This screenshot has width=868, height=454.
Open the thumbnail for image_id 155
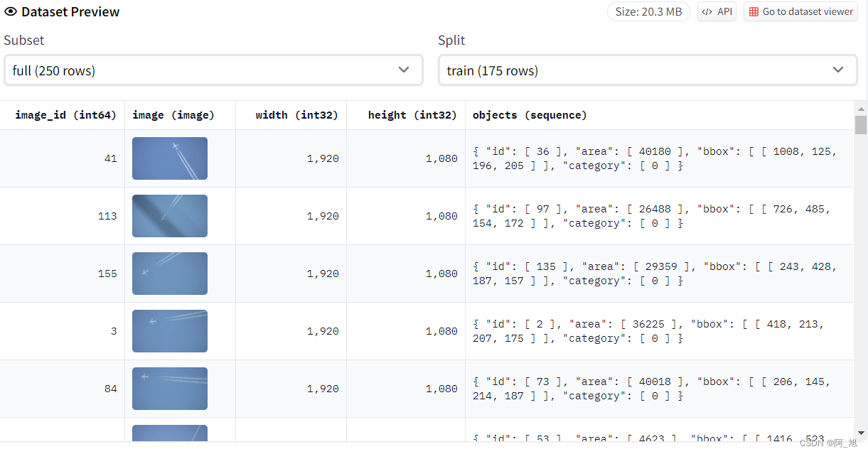point(170,274)
